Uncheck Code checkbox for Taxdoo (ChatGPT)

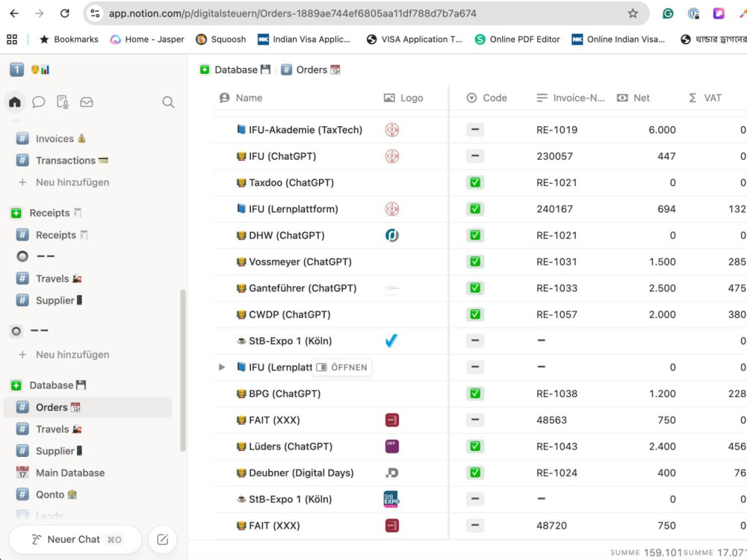point(475,182)
